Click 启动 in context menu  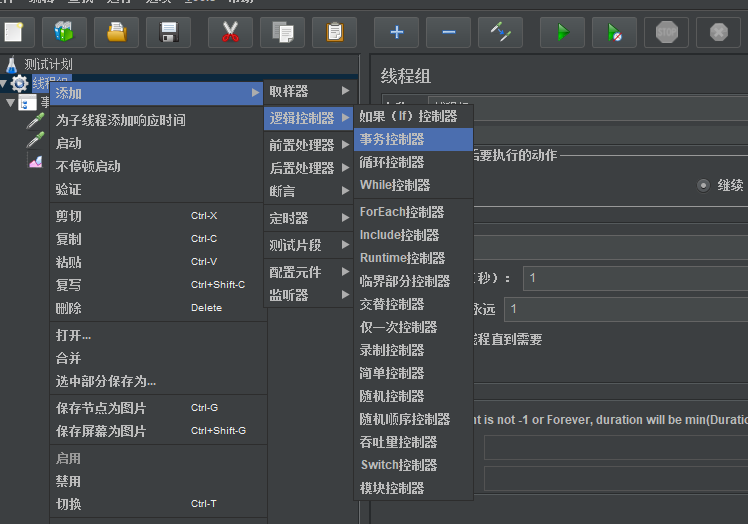click(158, 143)
